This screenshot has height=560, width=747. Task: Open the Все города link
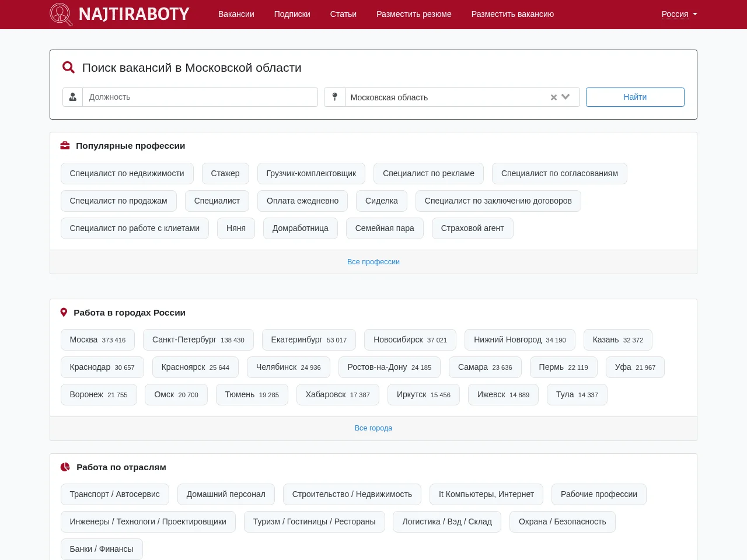pyautogui.click(x=373, y=428)
